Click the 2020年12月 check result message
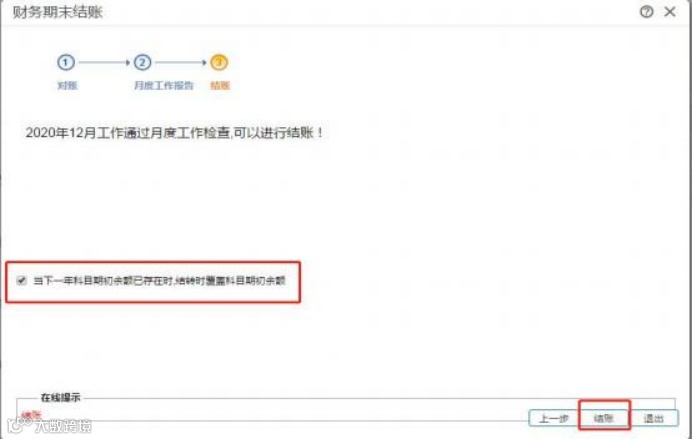This screenshot has width=692, height=440. tap(174, 132)
